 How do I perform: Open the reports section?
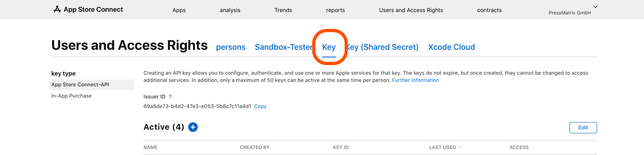335,10
